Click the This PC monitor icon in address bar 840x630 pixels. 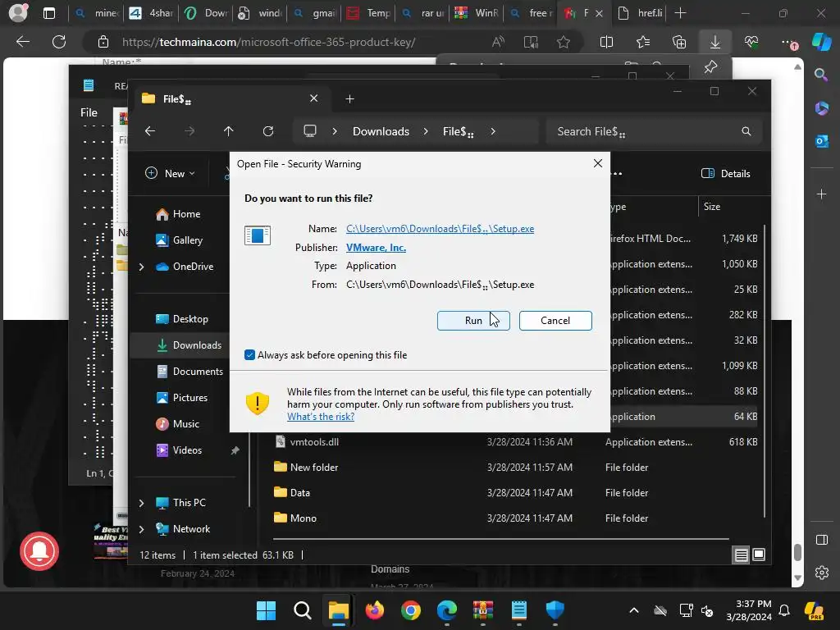(x=309, y=131)
